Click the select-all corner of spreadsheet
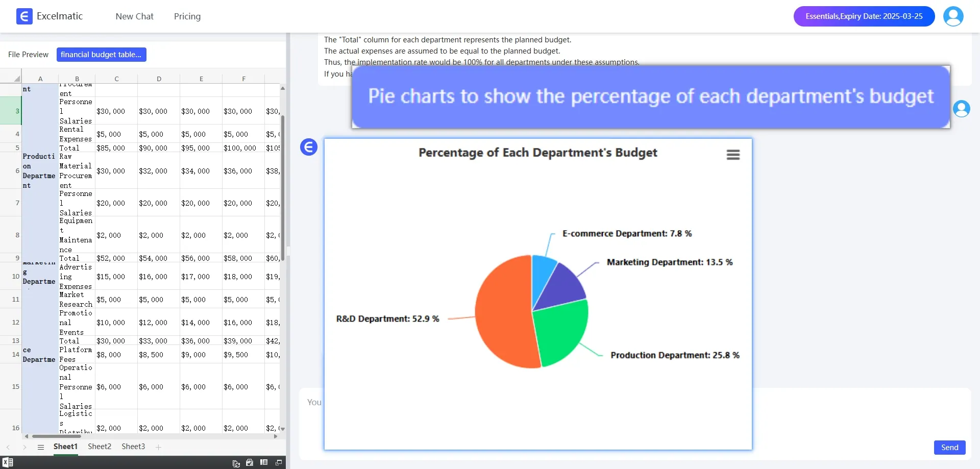 (17, 79)
